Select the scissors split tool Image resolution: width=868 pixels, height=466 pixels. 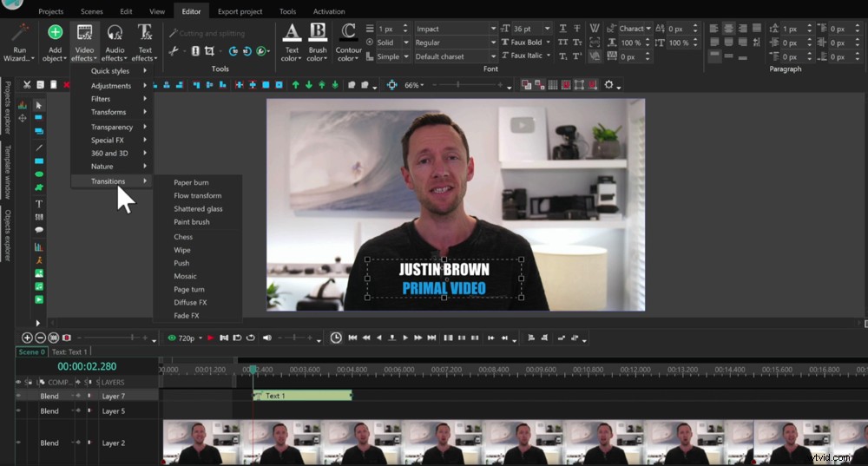tap(174, 51)
